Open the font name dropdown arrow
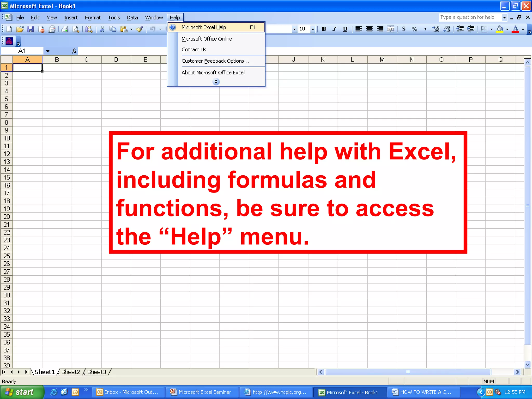 pos(294,29)
